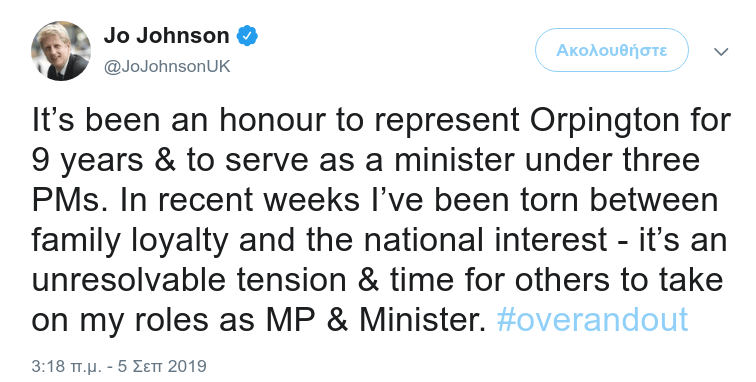Click 'MP & Minister' text in tweet

[377, 320]
